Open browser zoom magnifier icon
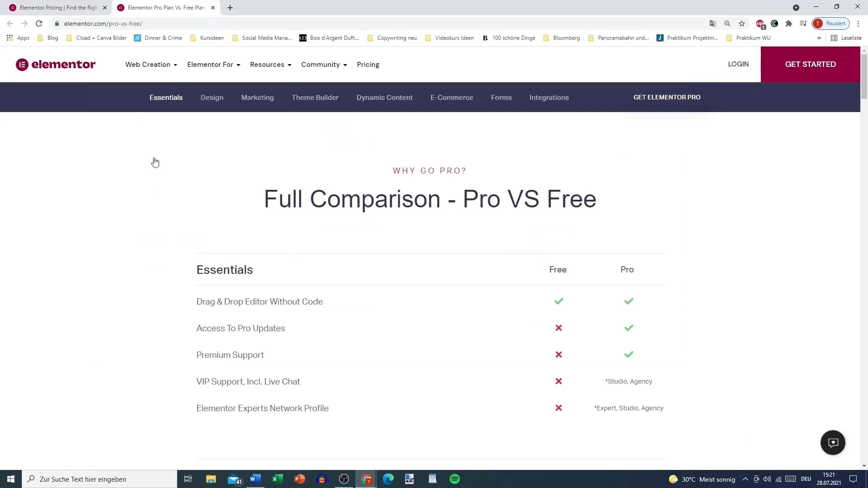This screenshot has height=488, width=868. [x=727, y=23]
